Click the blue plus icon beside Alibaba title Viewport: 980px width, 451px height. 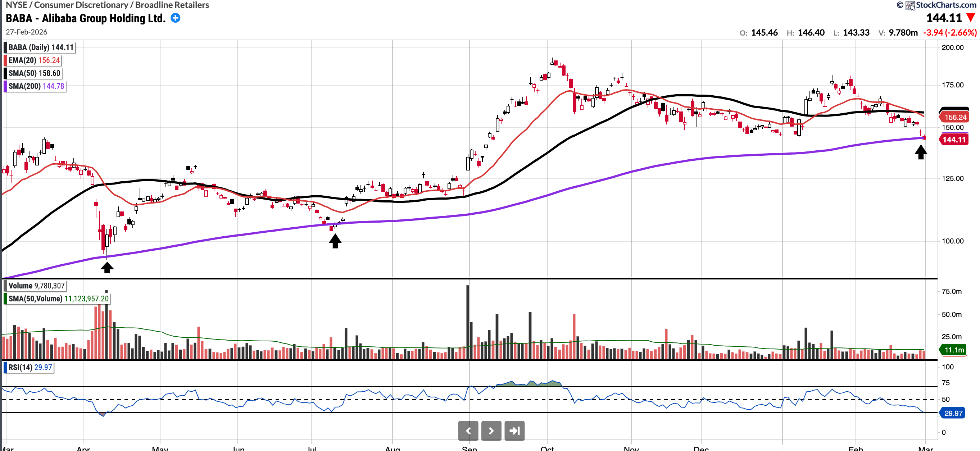pyautogui.click(x=175, y=18)
